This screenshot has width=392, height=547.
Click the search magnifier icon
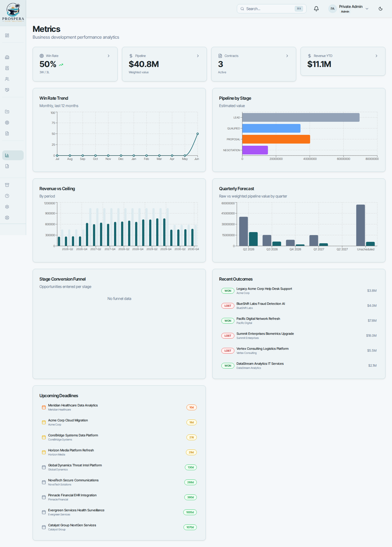click(x=242, y=9)
